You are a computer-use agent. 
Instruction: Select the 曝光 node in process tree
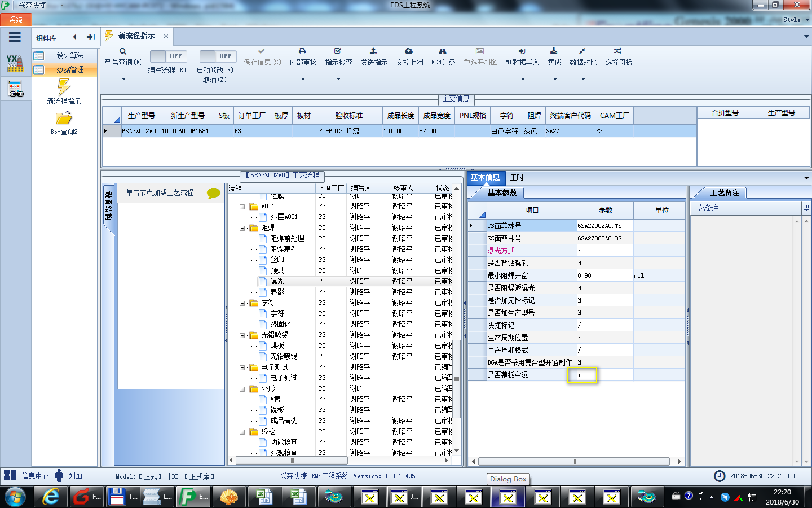(277, 281)
